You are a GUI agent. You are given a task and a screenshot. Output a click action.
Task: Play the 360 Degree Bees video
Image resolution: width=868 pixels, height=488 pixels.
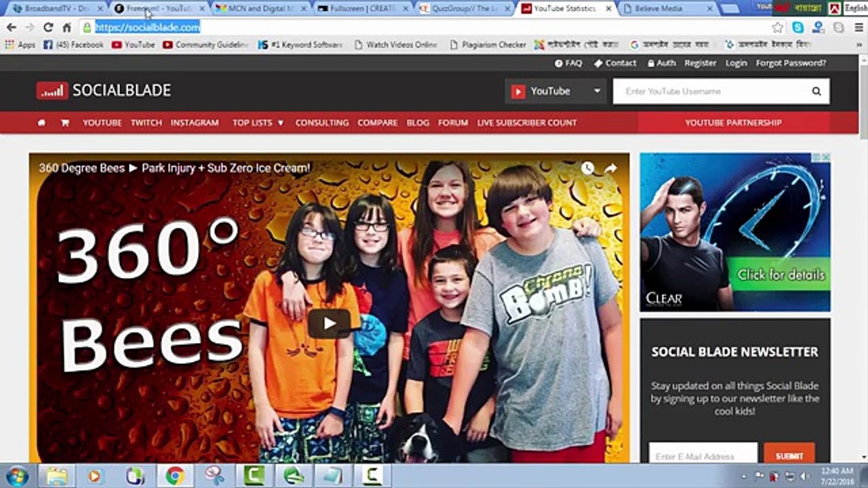[329, 324]
